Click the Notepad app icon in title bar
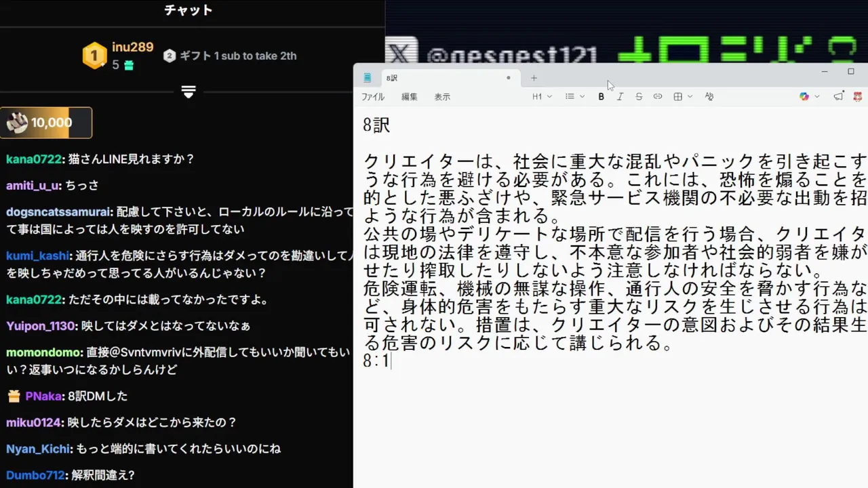 point(367,78)
